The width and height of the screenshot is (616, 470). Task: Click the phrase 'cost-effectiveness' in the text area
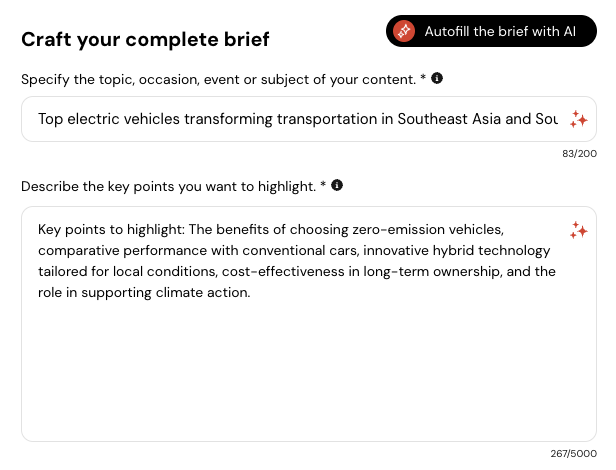(x=283, y=272)
